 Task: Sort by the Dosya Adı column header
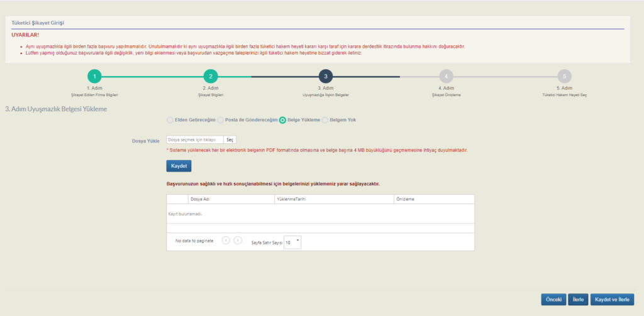click(x=200, y=199)
